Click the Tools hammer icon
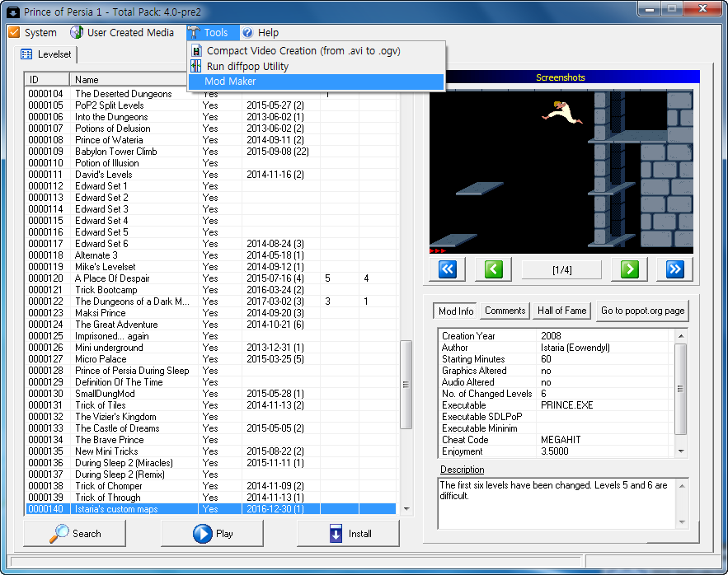 194,32
